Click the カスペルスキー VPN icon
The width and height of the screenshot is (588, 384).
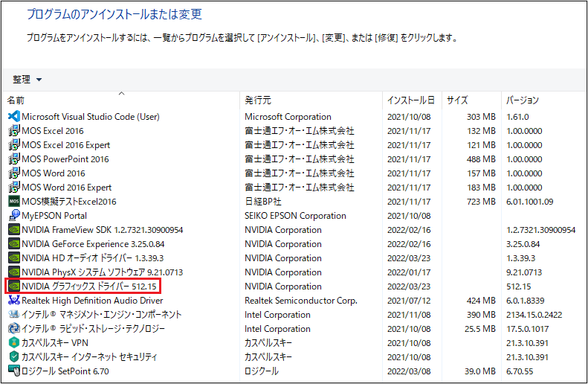click(x=14, y=343)
